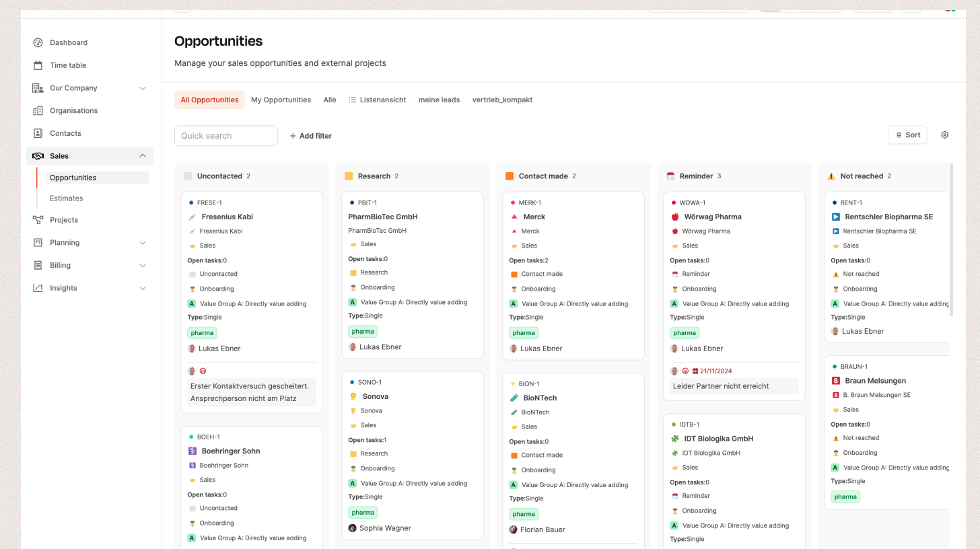Click the BioNTech pill icon in title
Image resolution: width=980 pixels, height=549 pixels.
[x=514, y=398]
